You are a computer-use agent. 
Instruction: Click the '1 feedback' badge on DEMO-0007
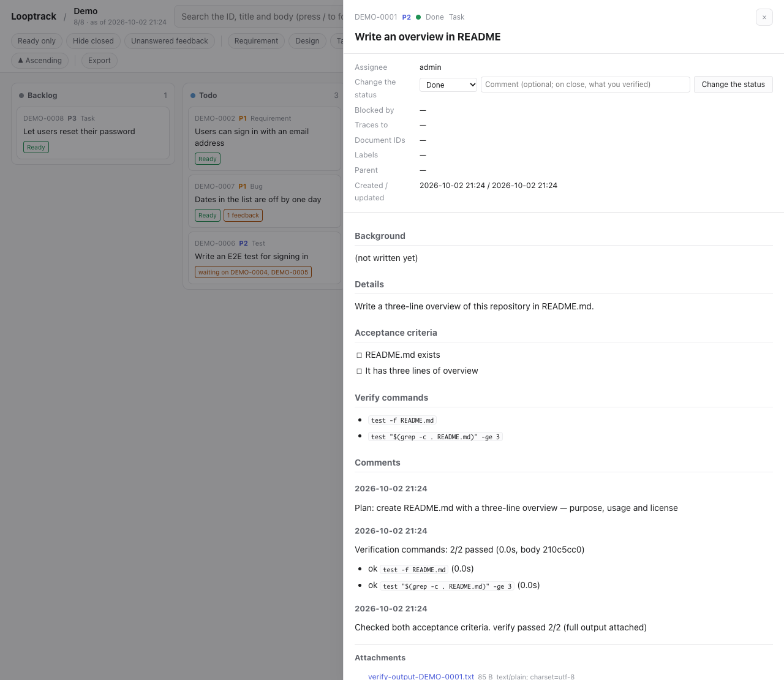(x=243, y=216)
